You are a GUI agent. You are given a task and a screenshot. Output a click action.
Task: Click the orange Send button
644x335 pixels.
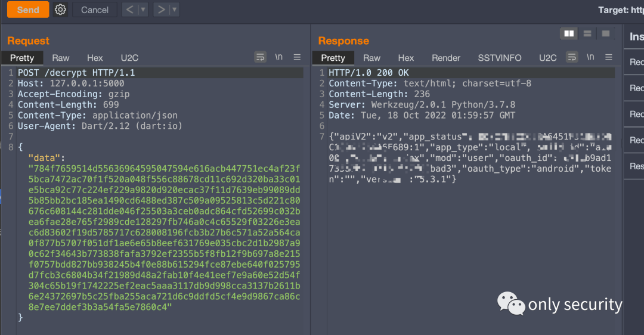pos(28,10)
